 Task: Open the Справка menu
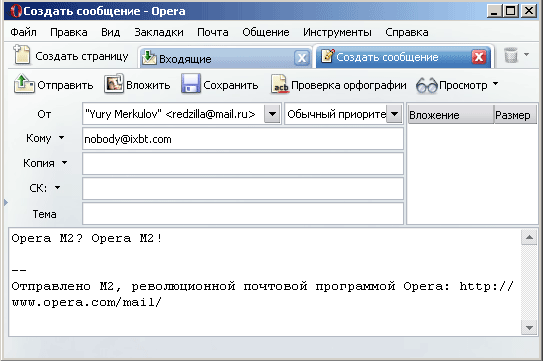[x=407, y=32]
